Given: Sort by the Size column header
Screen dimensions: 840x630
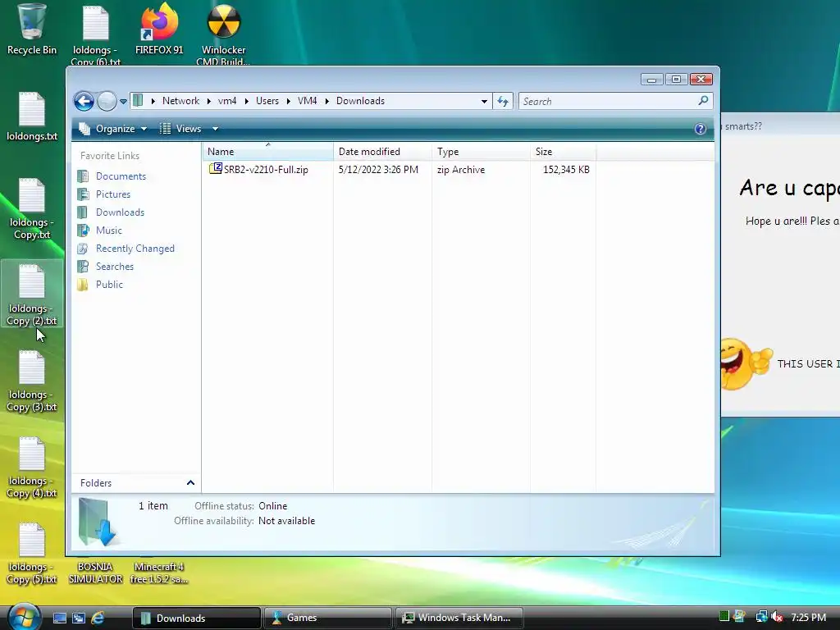Looking at the screenshot, I should (563, 152).
